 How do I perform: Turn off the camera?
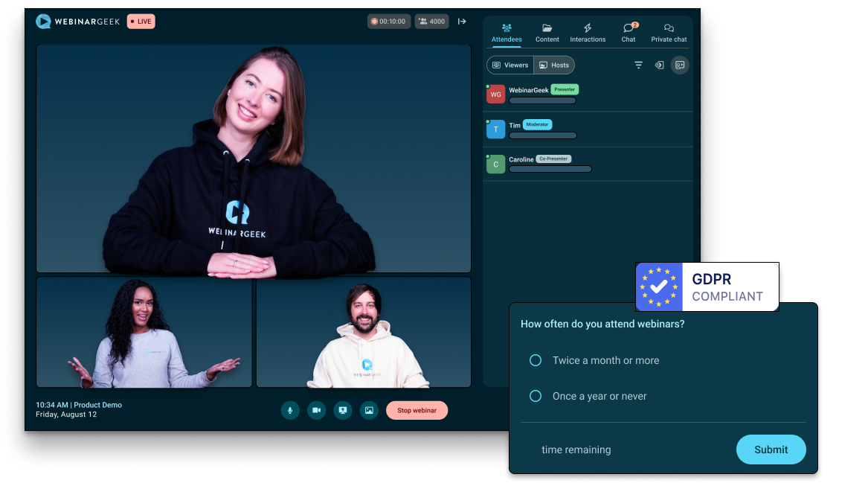tap(316, 410)
